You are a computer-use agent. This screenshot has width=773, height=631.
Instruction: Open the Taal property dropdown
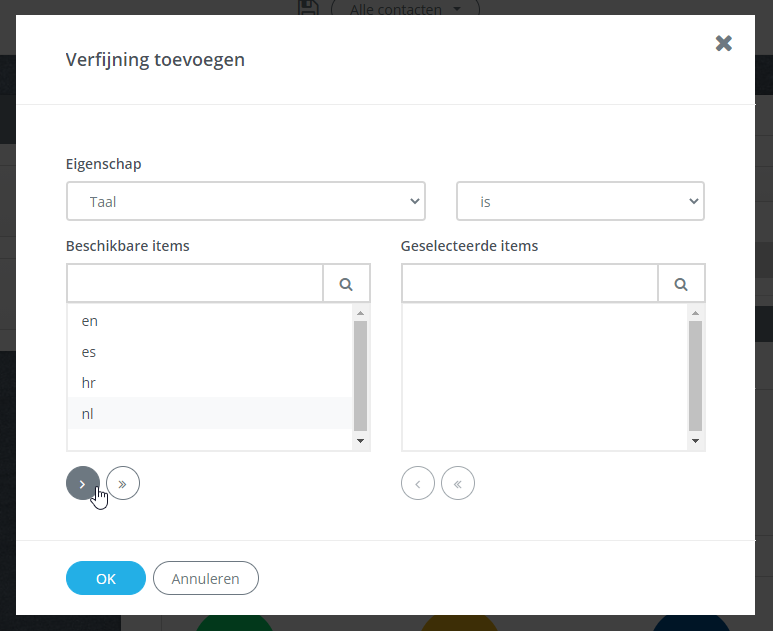[x=246, y=201]
